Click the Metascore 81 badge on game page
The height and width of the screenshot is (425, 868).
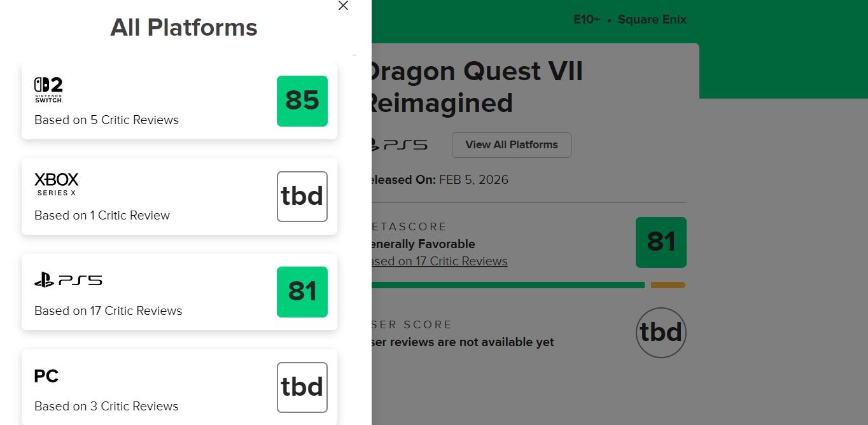click(x=661, y=242)
